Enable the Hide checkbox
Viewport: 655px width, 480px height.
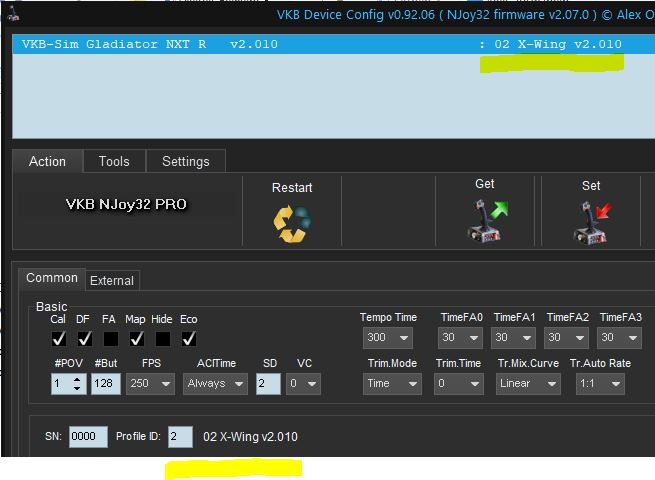163,338
